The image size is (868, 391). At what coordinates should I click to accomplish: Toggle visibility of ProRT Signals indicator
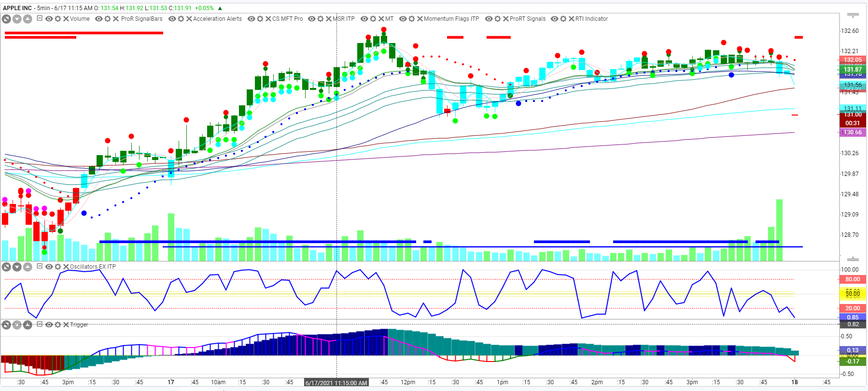point(489,19)
